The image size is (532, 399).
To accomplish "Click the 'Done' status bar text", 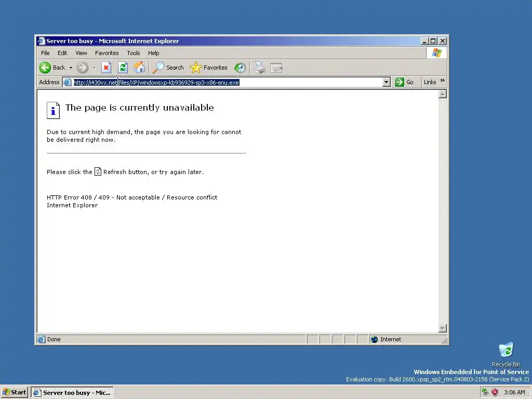I will pos(54,339).
